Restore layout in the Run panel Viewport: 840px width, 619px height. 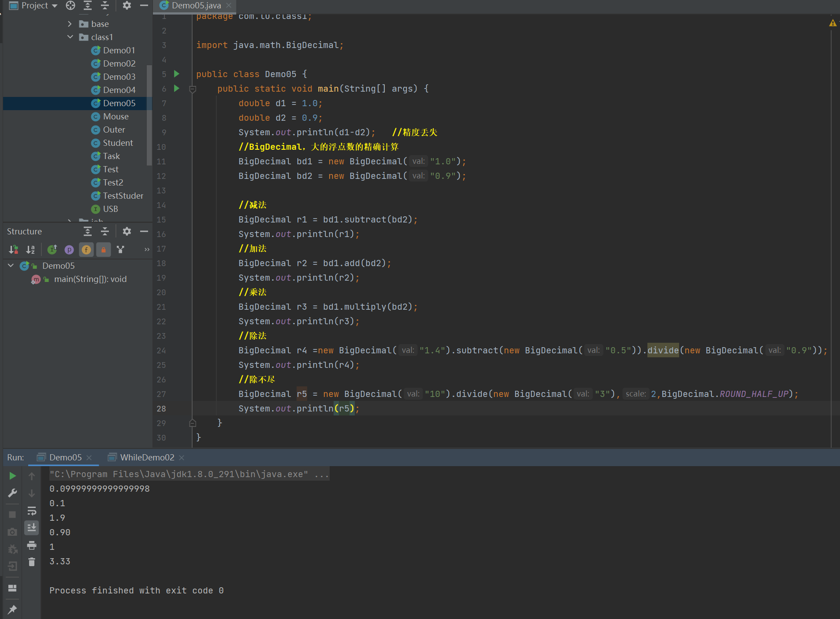pyautogui.click(x=12, y=588)
